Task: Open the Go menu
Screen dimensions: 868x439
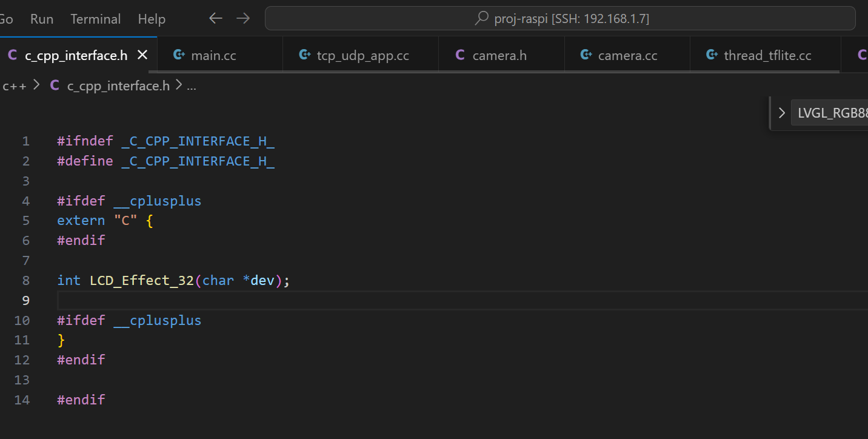Action: click(x=6, y=19)
